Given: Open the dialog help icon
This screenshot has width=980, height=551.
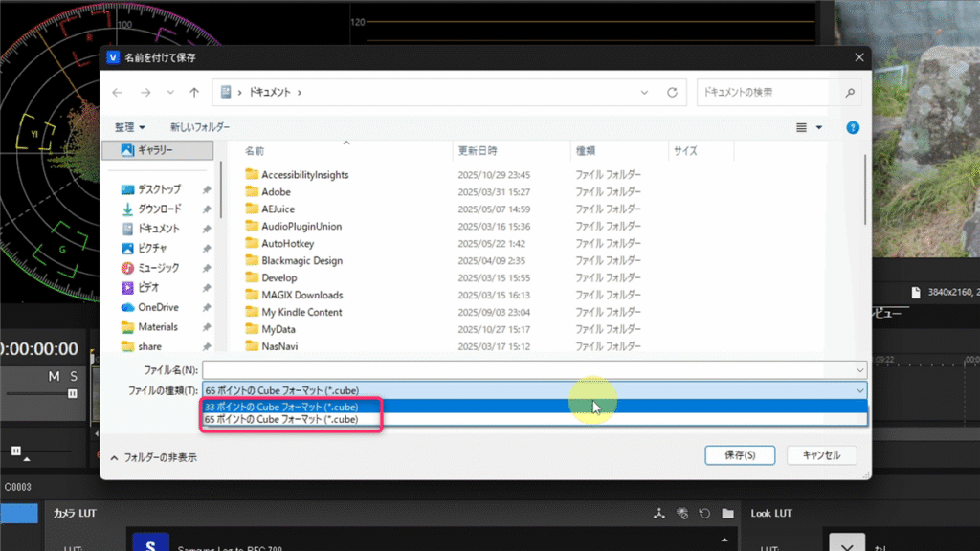Looking at the screenshot, I should click(853, 127).
